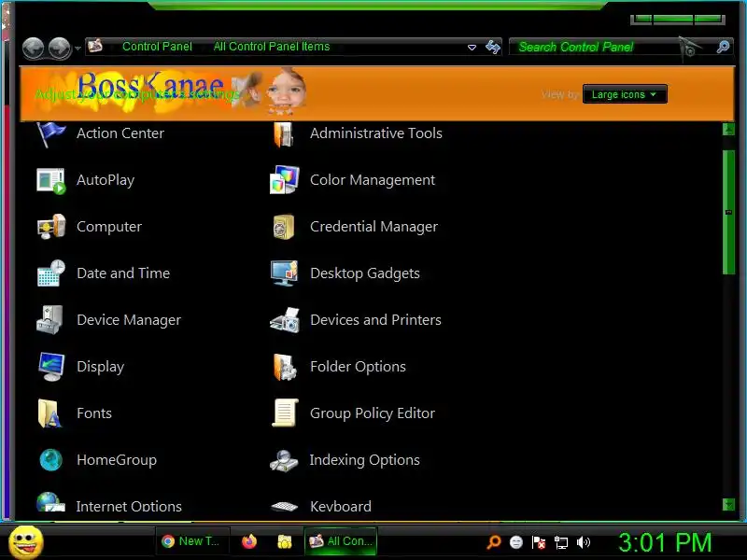Open the Devices and Printers link
Image resolution: width=747 pixels, height=560 pixels.
click(x=375, y=320)
